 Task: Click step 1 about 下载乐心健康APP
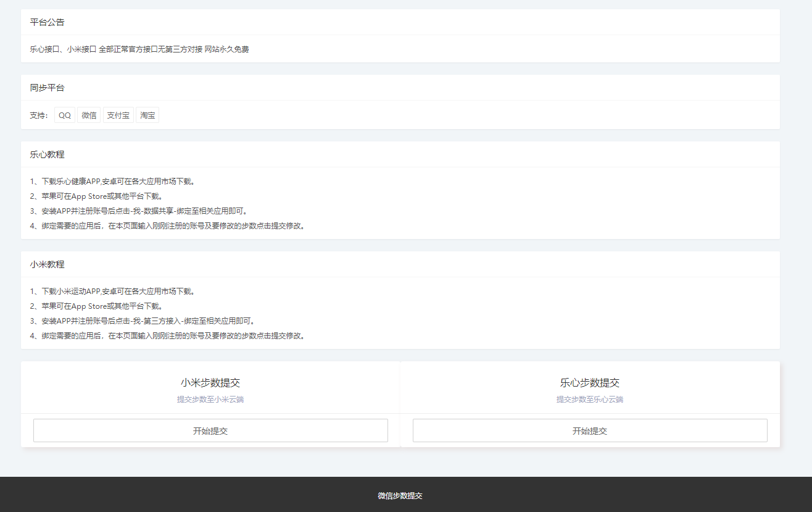113,182
